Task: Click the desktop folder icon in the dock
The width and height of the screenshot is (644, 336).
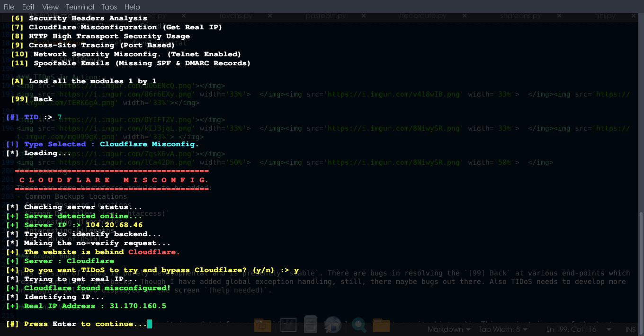Action: pos(262,325)
